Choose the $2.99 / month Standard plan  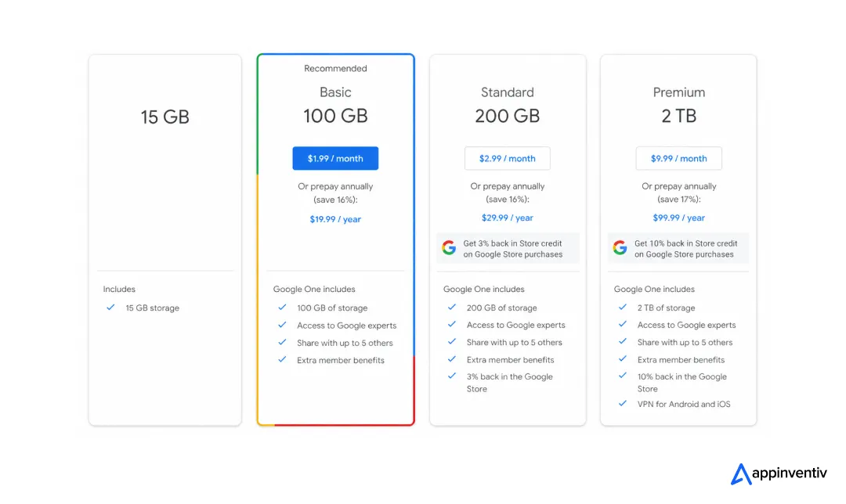click(507, 158)
